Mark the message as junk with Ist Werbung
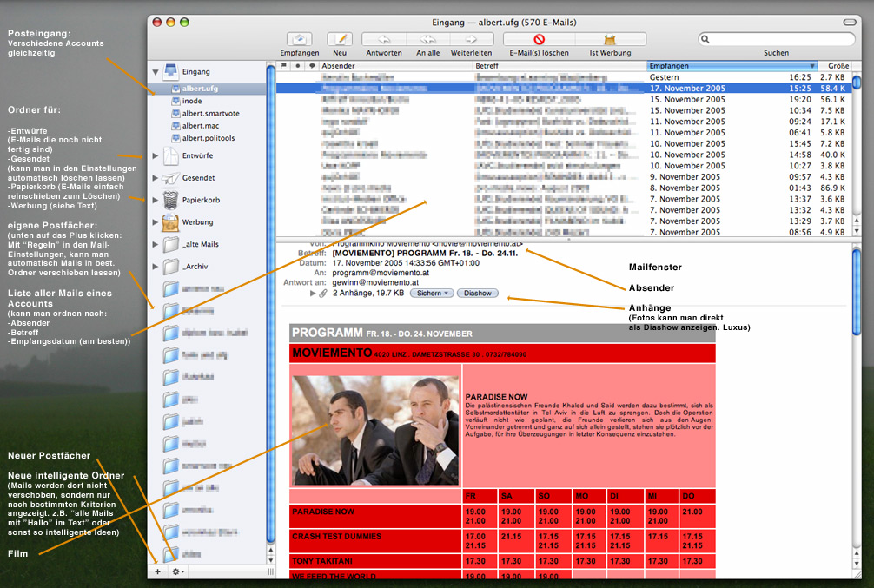874x588 pixels. click(x=610, y=40)
